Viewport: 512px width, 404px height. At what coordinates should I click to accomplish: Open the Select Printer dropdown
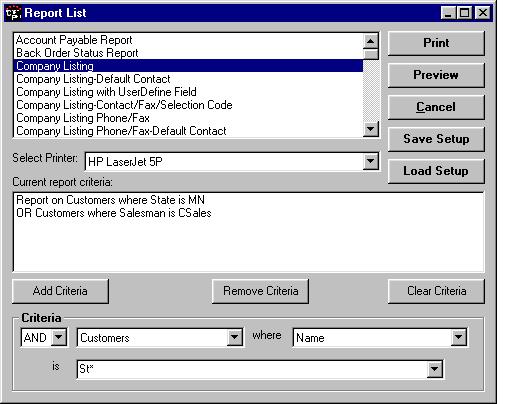click(x=370, y=161)
